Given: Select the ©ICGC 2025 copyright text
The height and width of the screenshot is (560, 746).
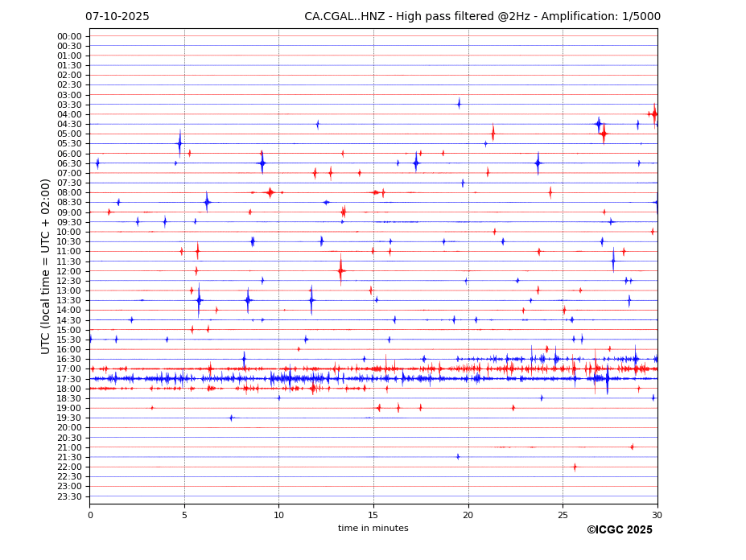Looking at the screenshot, I should (619, 530).
